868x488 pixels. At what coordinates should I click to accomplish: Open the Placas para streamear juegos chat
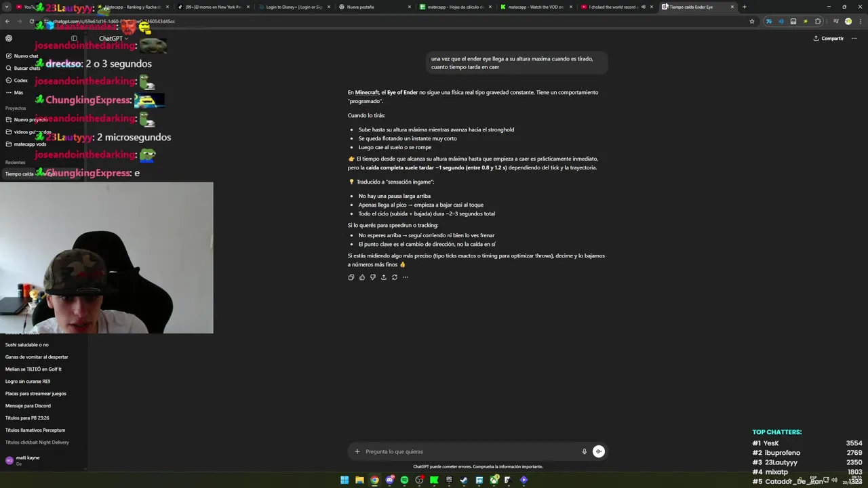(x=36, y=394)
